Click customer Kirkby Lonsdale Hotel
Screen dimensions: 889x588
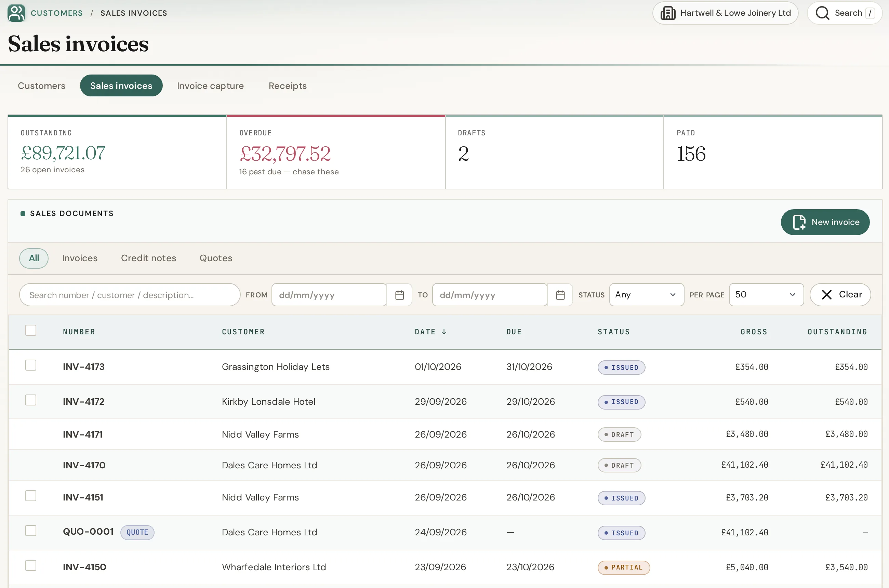point(268,402)
